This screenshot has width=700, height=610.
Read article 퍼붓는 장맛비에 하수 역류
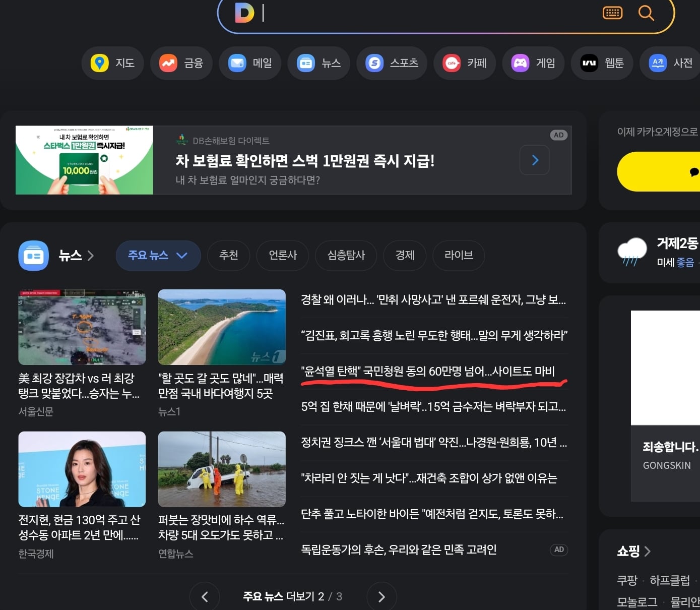tap(221, 527)
